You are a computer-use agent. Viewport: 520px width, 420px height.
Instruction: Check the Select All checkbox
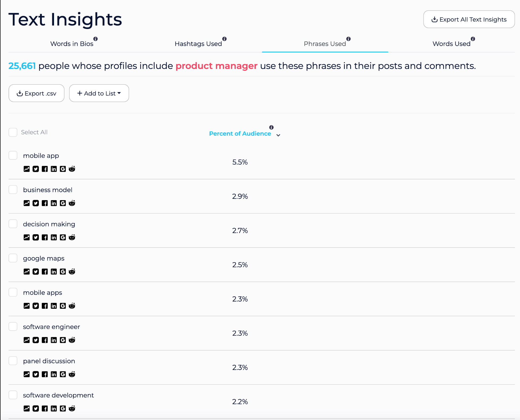pyautogui.click(x=13, y=132)
